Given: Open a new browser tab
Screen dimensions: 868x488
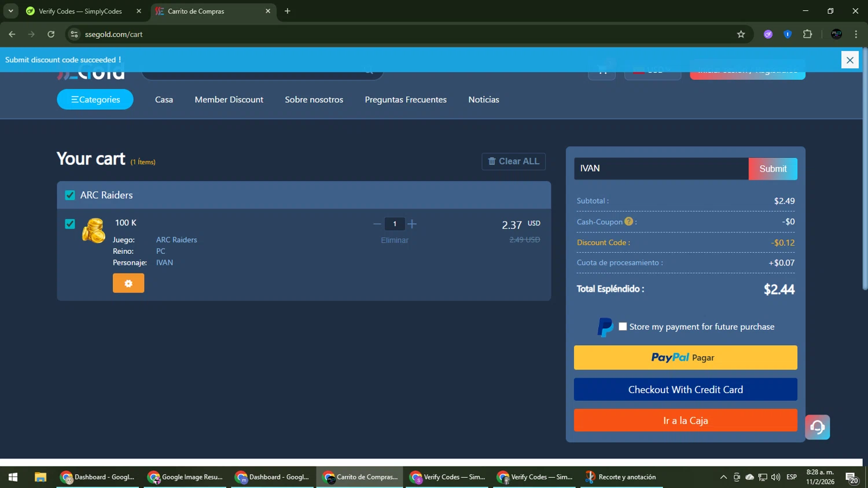Looking at the screenshot, I should coord(288,11).
